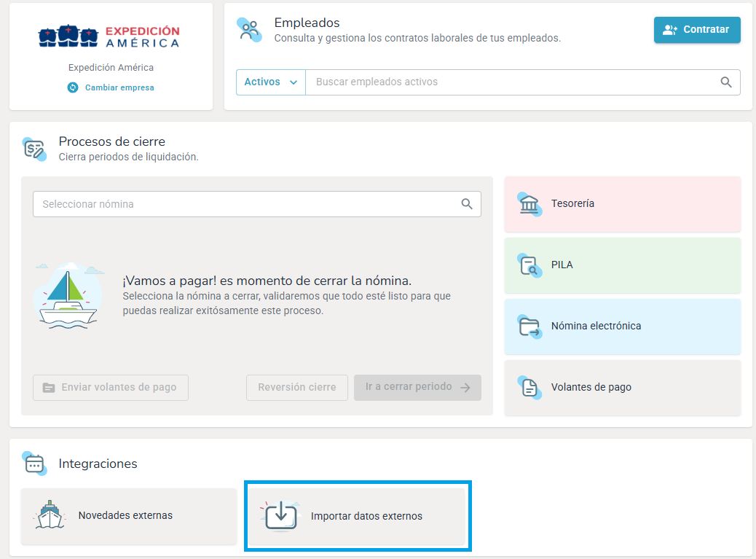Screen dimensions: 756x559
Task: Click the sailboat illustration
Action: (x=68, y=296)
